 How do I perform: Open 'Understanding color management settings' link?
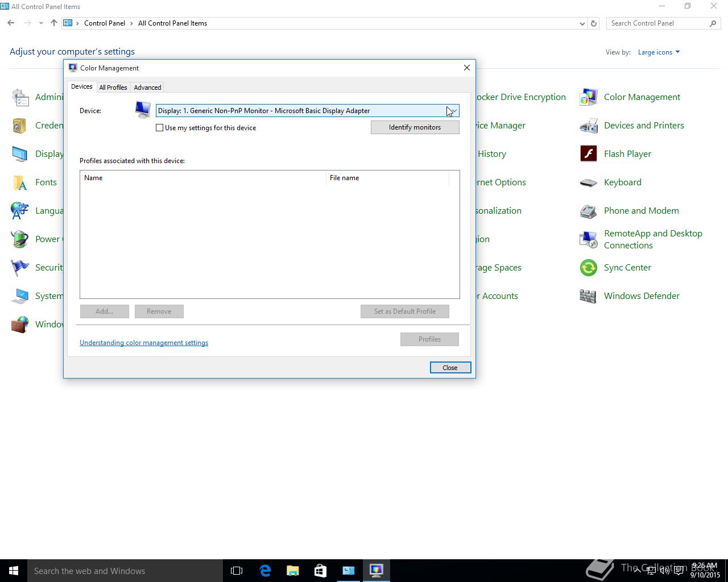tap(144, 343)
